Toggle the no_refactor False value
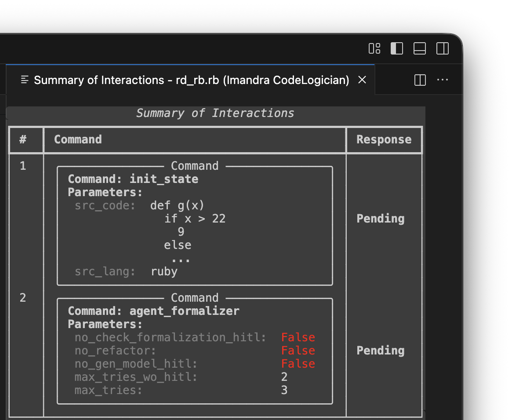The image size is (512, 420). tap(298, 350)
